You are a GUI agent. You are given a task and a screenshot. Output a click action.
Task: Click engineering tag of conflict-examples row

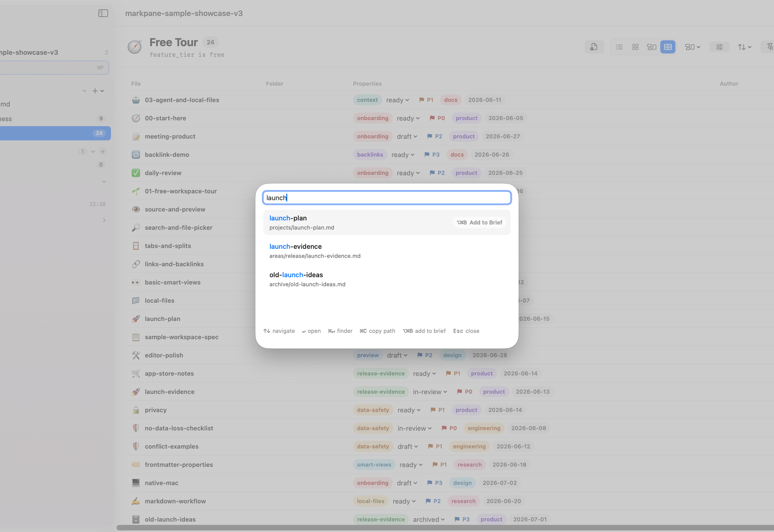click(469, 447)
